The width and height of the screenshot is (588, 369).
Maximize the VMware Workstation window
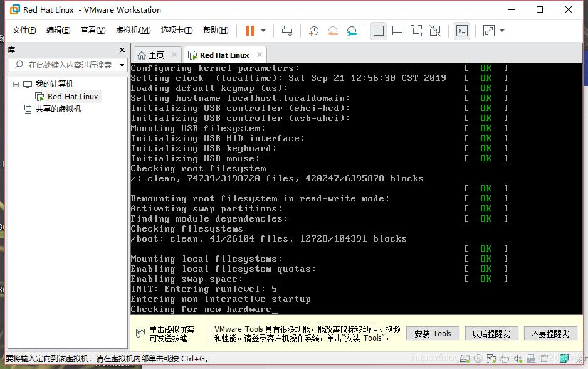540,10
